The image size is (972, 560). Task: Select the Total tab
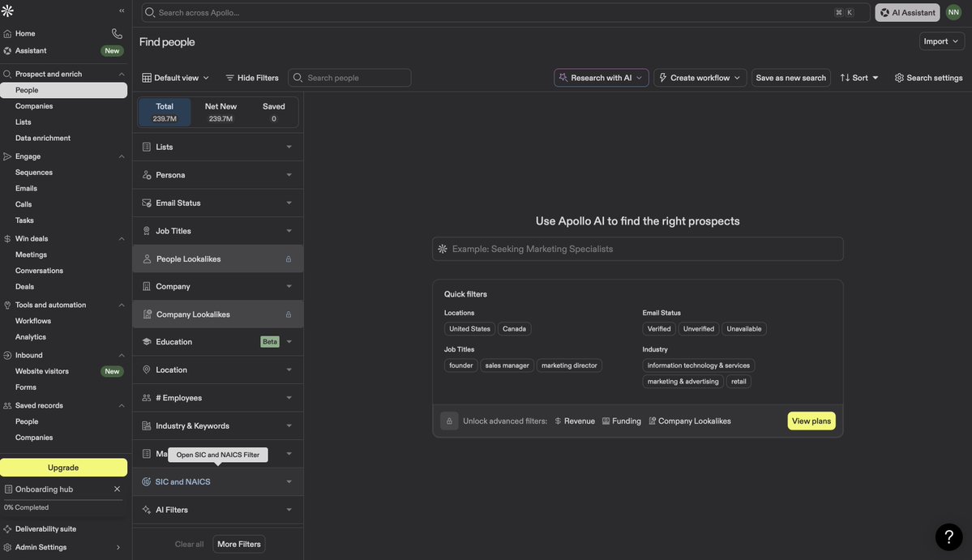coord(165,112)
